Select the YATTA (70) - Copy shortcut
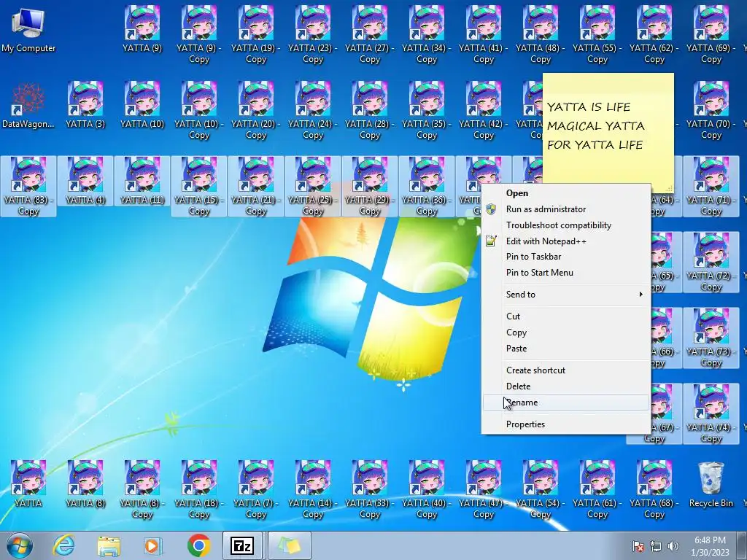Viewport: 747px width, 560px height. [711, 111]
